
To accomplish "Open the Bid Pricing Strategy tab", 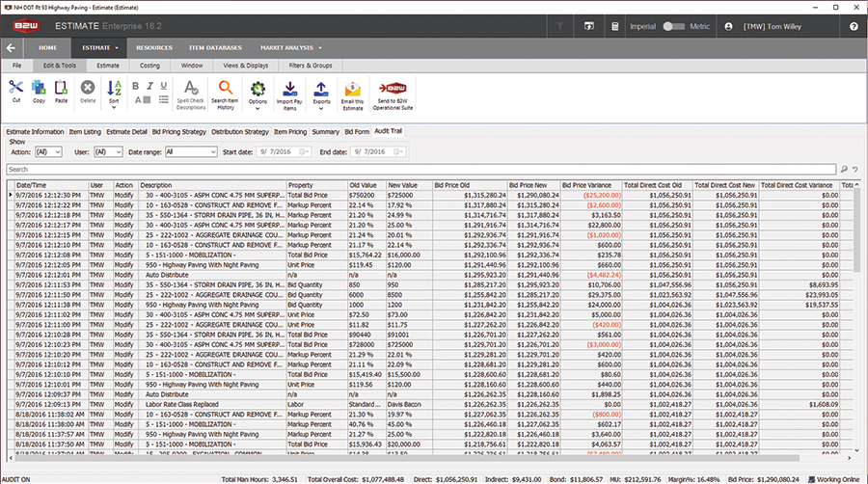I will click(178, 132).
